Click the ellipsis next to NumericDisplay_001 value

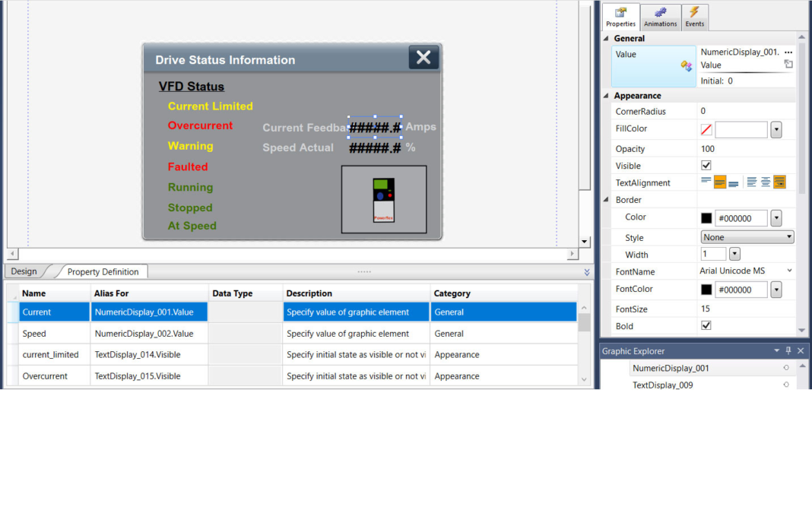pos(788,52)
